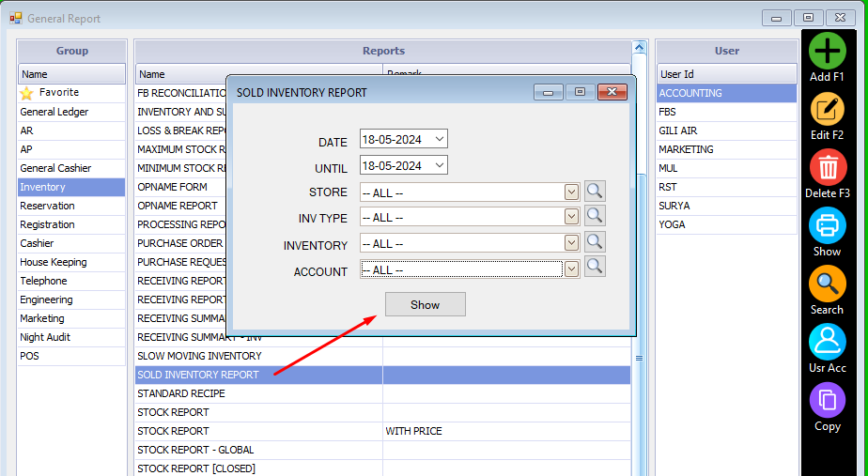Select AP group

pyautogui.click(x=71, y=149)
